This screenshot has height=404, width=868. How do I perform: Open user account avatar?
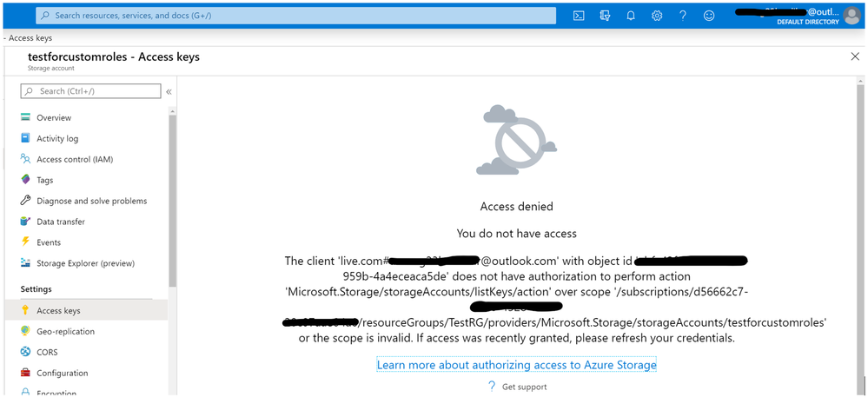point(852,17)
